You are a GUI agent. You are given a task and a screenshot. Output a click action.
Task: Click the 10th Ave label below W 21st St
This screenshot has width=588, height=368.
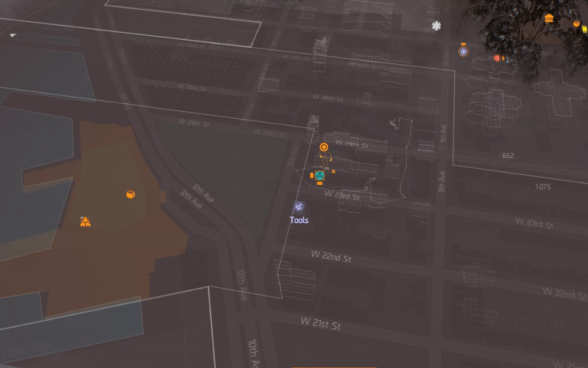point(253,354)
